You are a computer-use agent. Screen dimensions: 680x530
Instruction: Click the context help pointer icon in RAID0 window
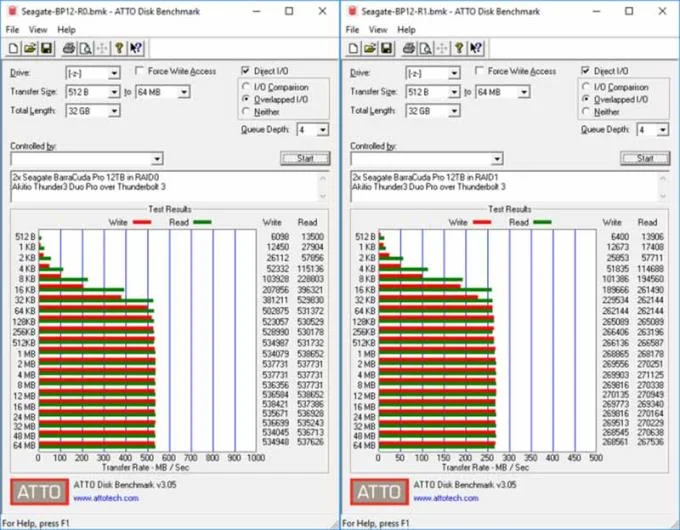coord(136,48)
